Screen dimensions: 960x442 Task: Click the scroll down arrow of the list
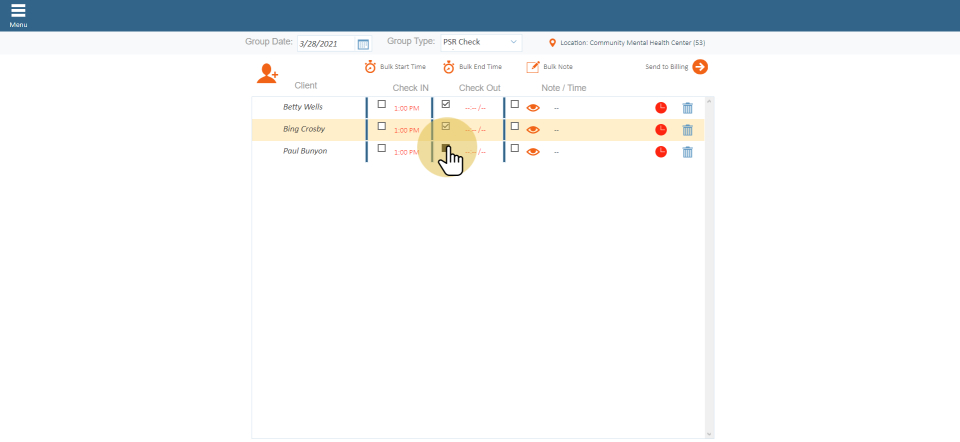[x=710, y=434]
